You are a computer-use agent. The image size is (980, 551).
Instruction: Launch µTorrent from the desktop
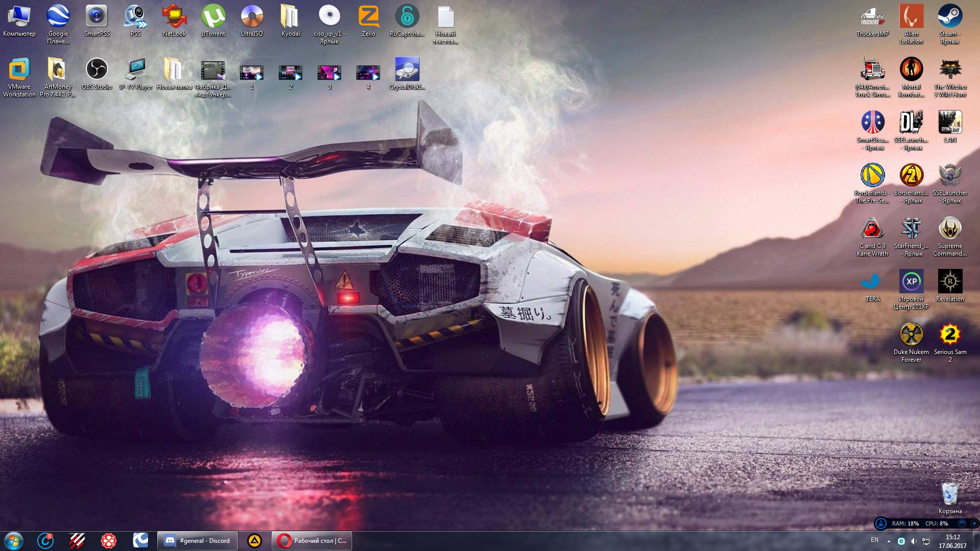(213, 21)
